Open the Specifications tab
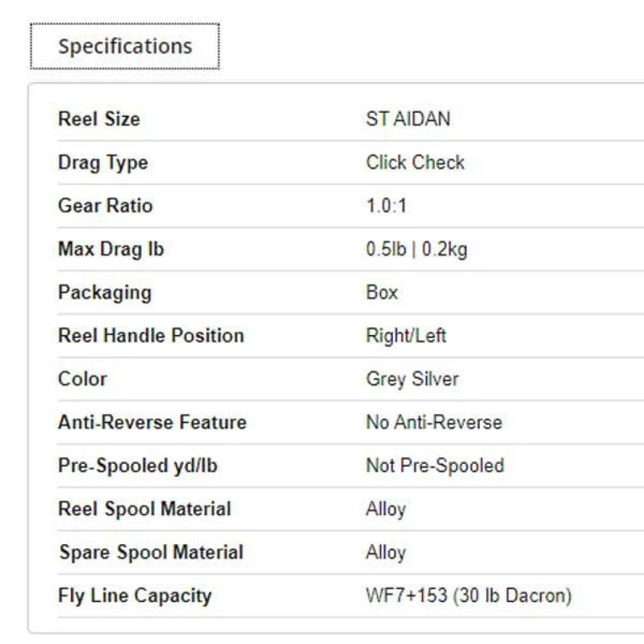Screen dimensions: 644x644 click(125, 46)
